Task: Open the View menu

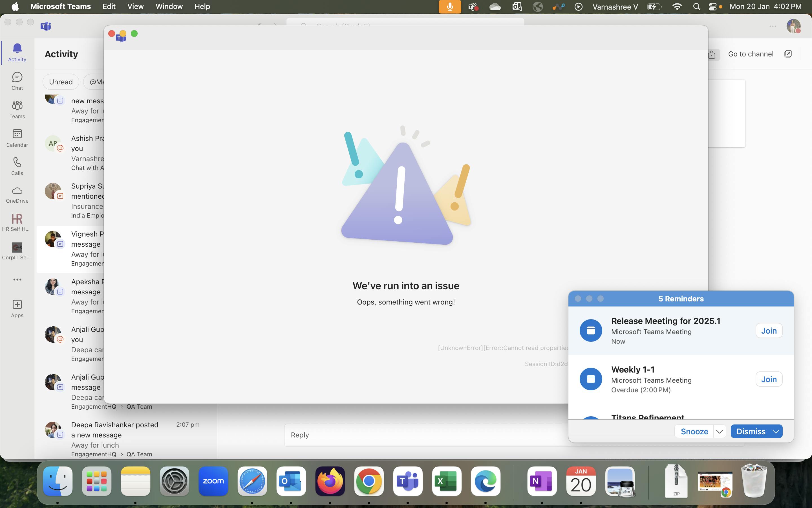Action: point(136,7)
